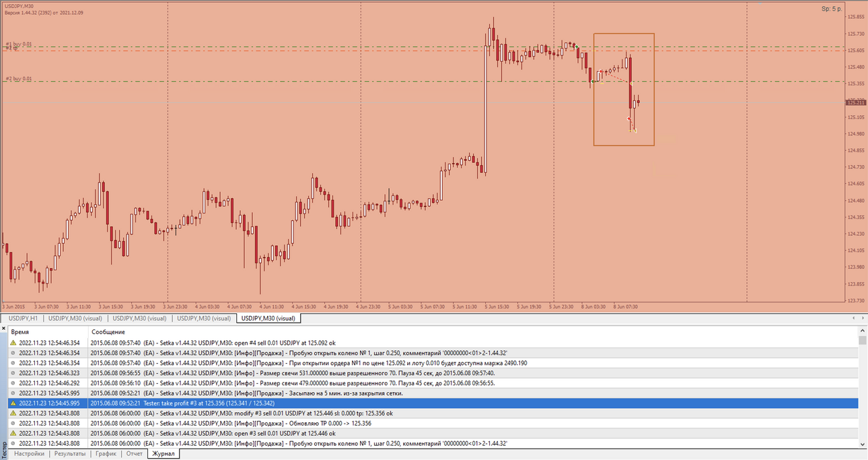Select the 'При открытии ордера №1 по цене 125.092' row
Viewport: 868px width, 460px height.
[433, 363]
